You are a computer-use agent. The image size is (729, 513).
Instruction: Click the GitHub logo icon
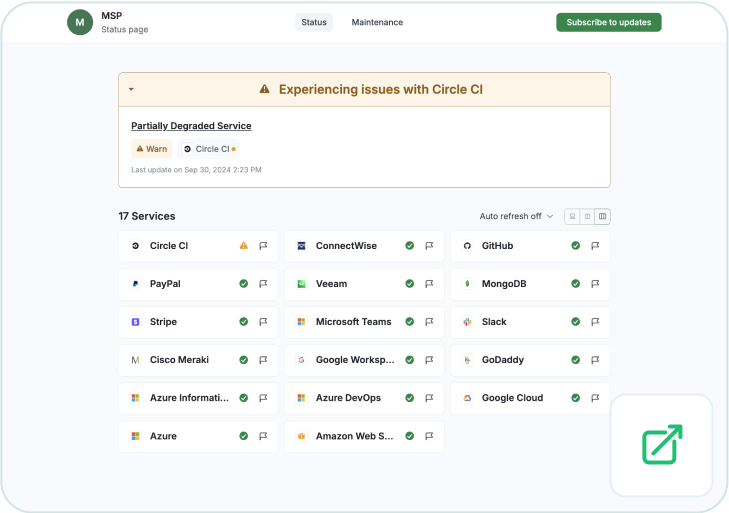[467, 246]
